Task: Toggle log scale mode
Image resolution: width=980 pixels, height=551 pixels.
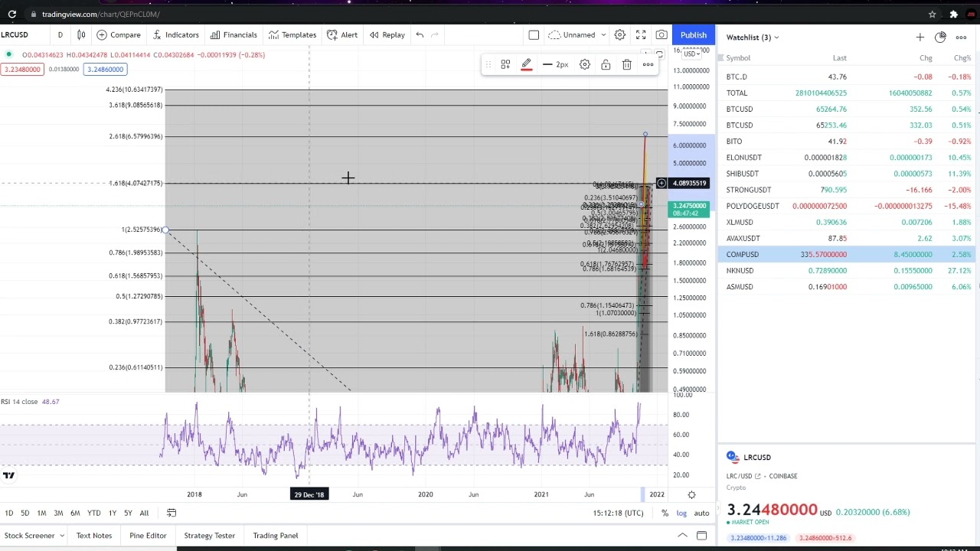Action: tap(681, 514)
